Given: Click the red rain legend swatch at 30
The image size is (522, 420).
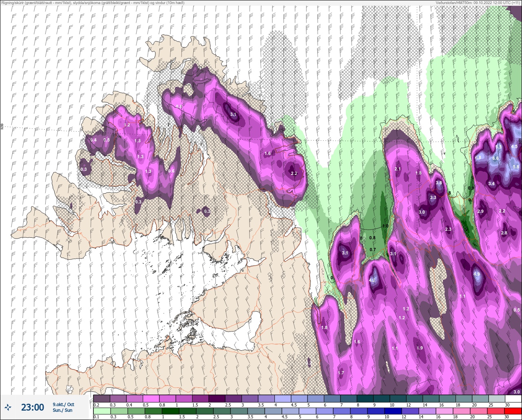Looking at the screenshot, I should point(513,411).
